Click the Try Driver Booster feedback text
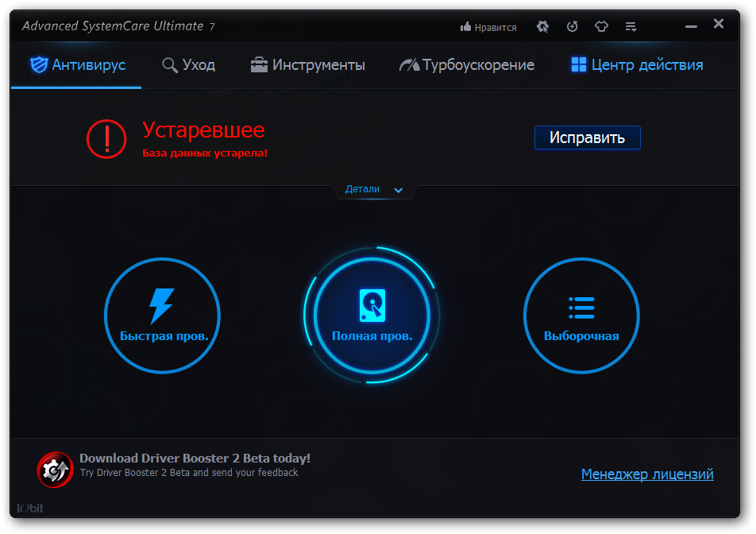Viewport: 756px width, 534px height. coord(189,473)
